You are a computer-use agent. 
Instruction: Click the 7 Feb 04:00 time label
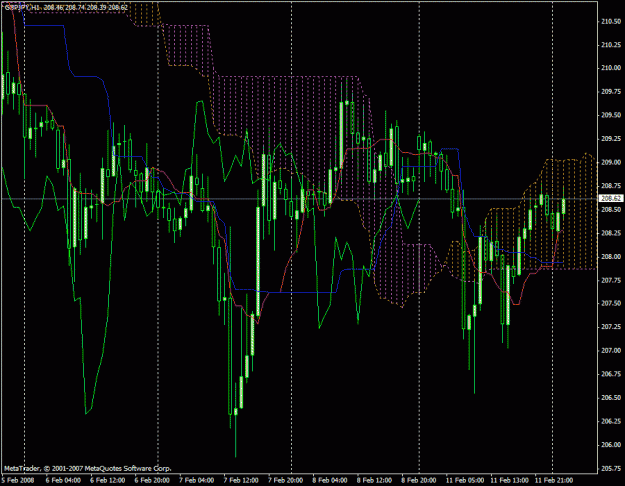coord(197,480)
